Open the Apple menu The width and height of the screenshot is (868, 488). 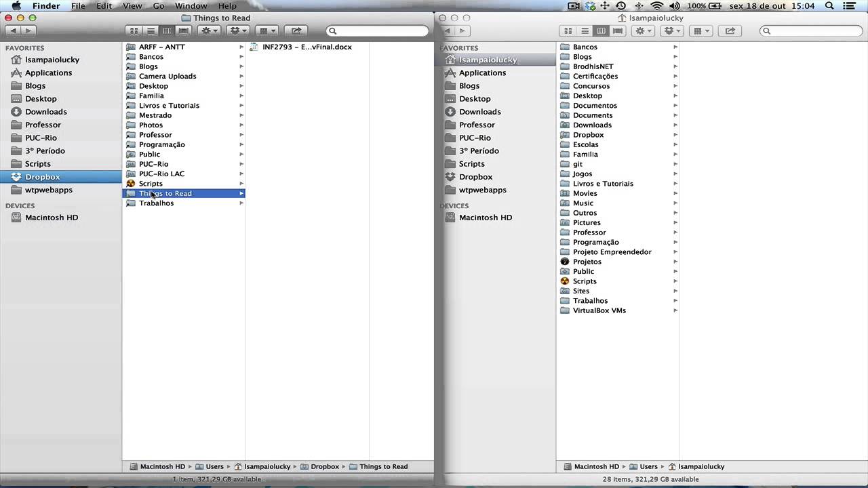(16, 5)
